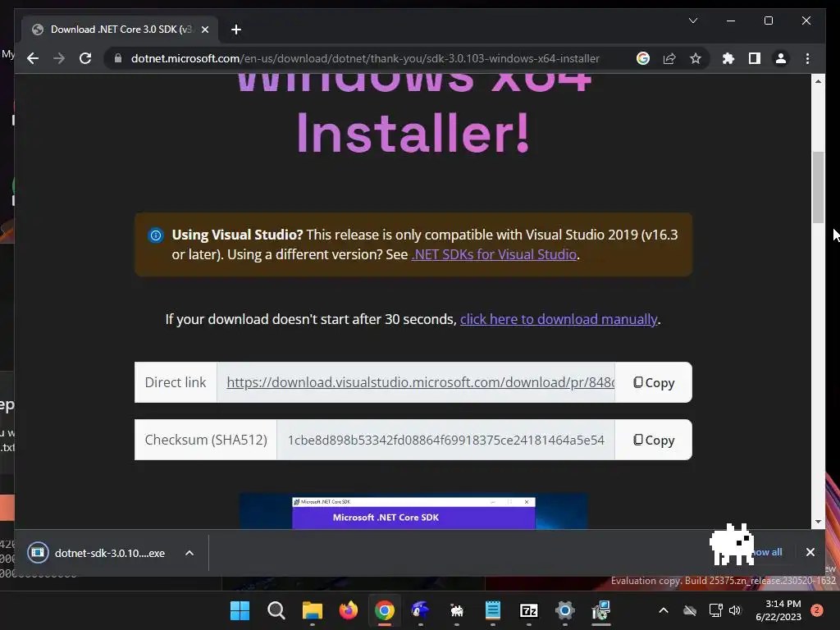Open File Explorer from taskbar
Screen dimensions: 840x630
tap(313, 610)
